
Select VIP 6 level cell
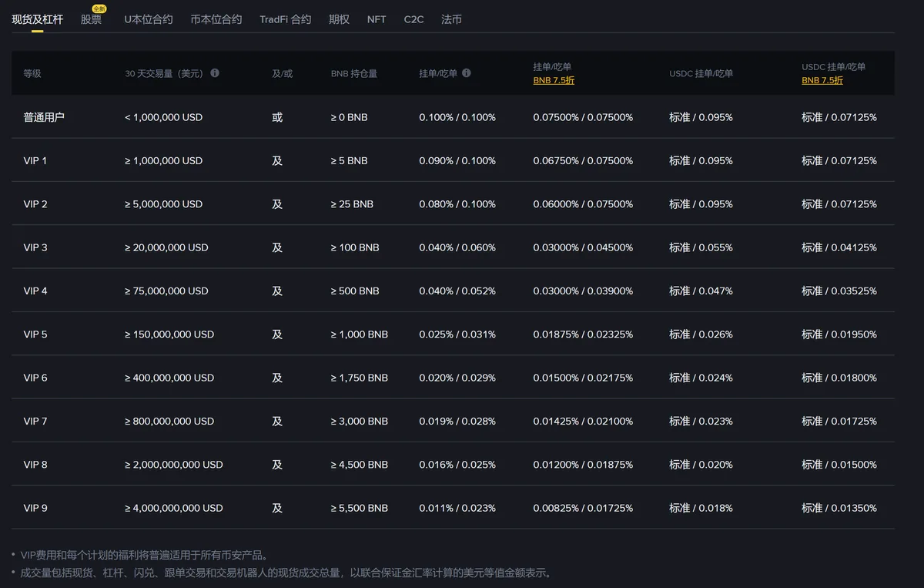tap(35, 378)
